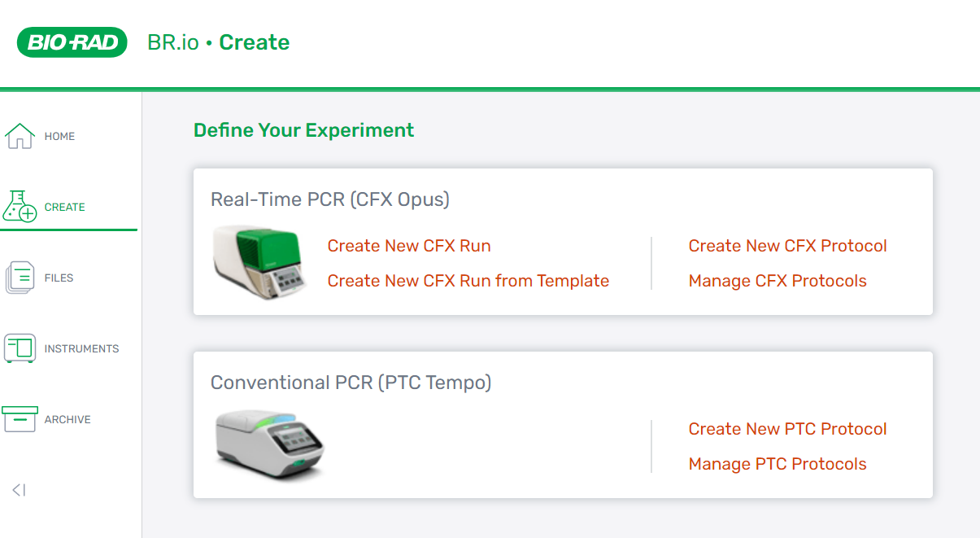Viewport: 980px width, 538px height.
Task: Open the Files panel icon
Action: (x=18, y=277)
